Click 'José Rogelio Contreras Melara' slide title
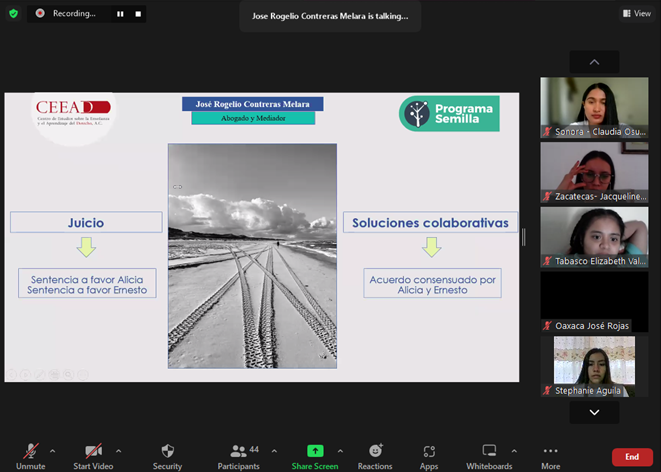The image size is (661, 472). [253, 104]
